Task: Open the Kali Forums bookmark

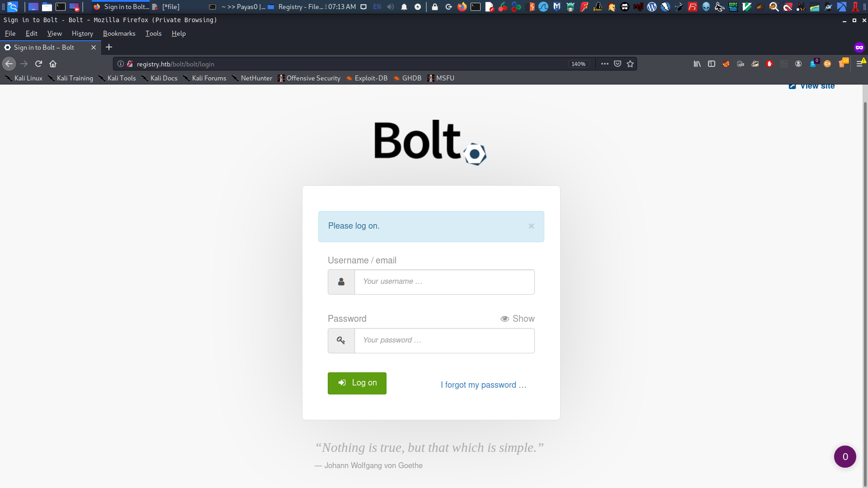Action: click(204, 78)
